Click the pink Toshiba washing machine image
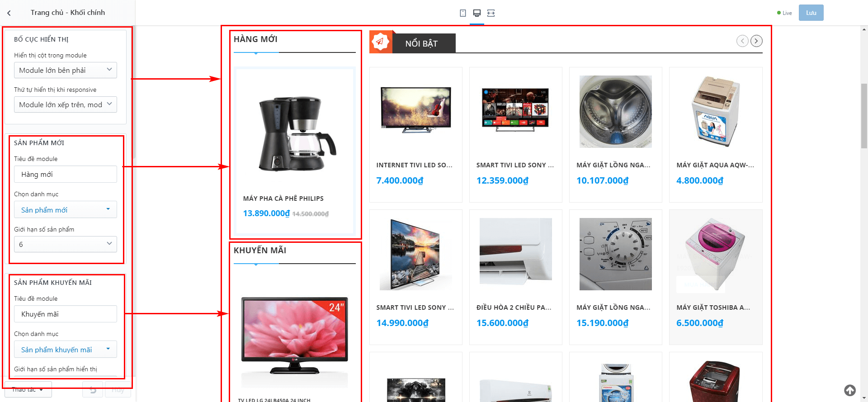This screenshot has height=402, width=868. pos(716,254)
